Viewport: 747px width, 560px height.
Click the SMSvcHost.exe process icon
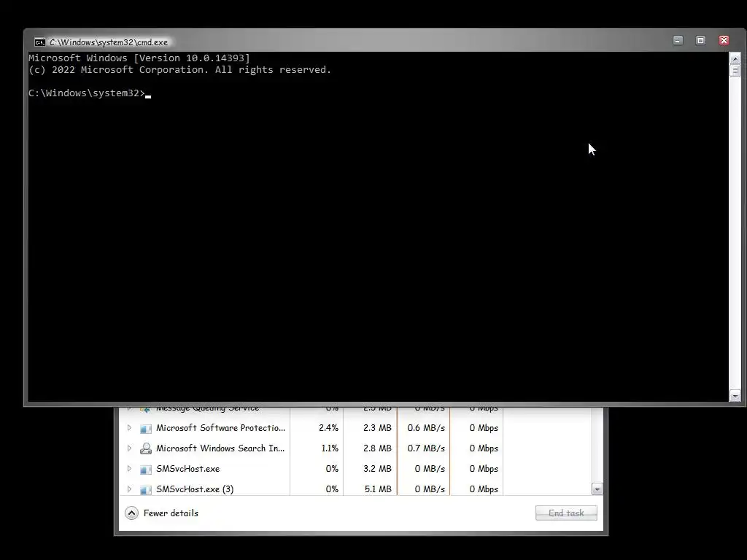146,469
